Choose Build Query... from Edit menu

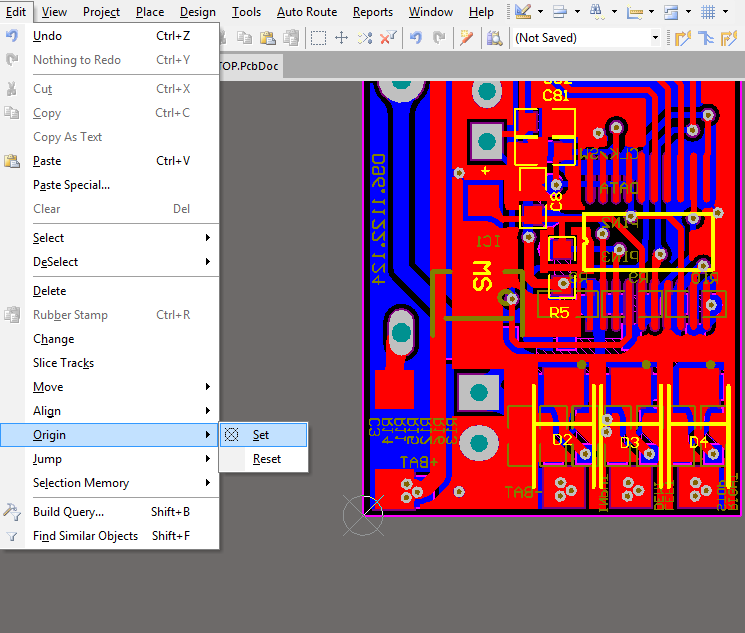110,512
